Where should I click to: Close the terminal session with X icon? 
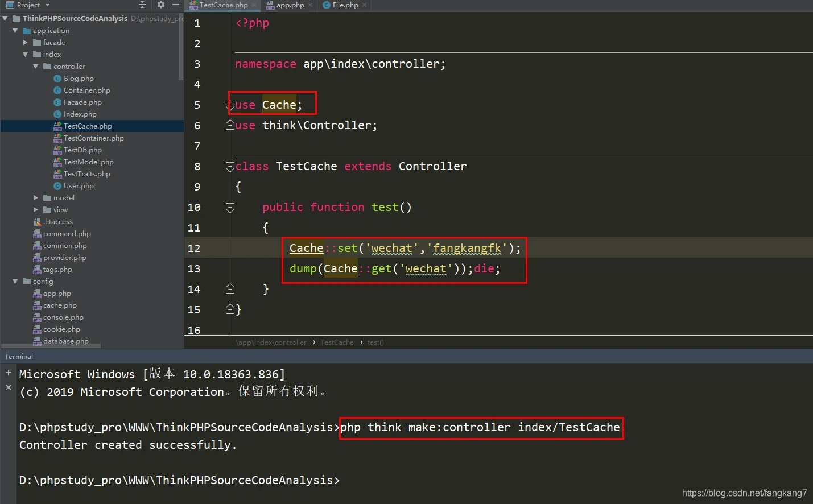tap(9, 387)
